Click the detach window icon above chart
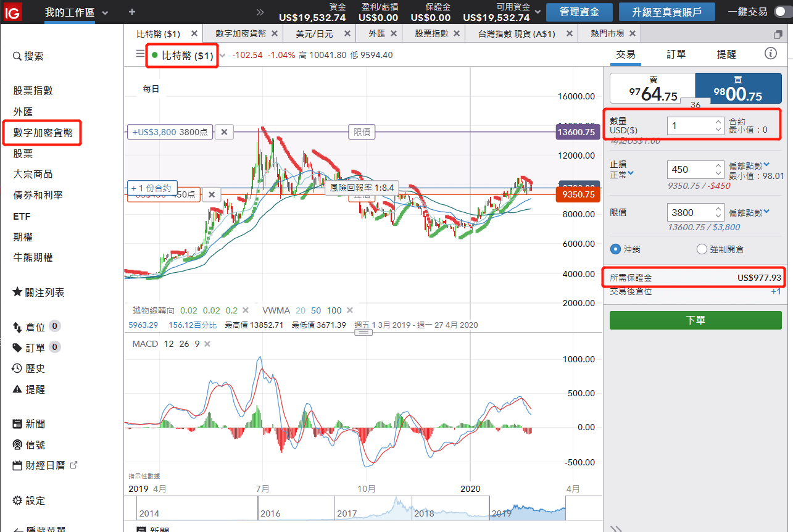This screenshot has width=793, height=532. point(778,35)
